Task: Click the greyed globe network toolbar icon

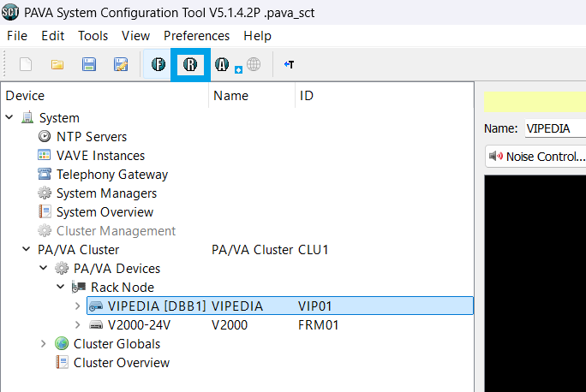Action: click(254, 64)
